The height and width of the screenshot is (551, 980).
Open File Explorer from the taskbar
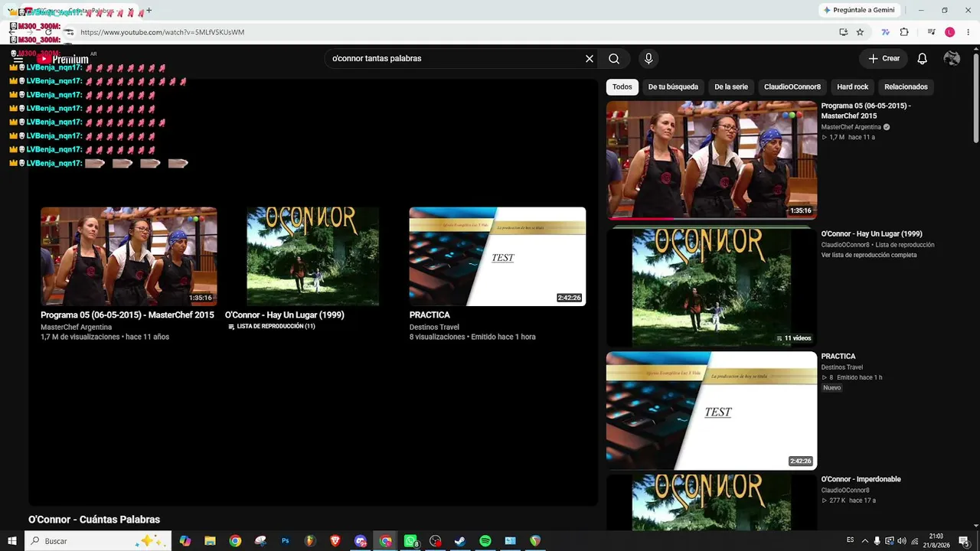tap(210, 541)
